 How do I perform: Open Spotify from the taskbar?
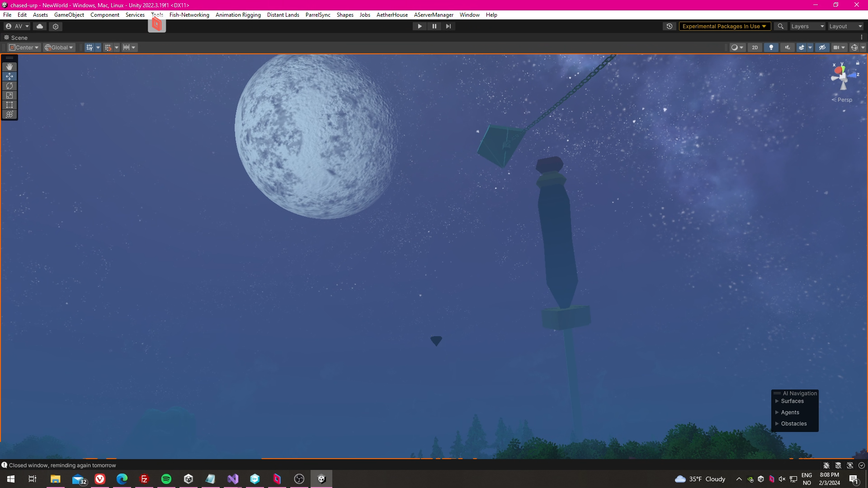[x=166, y=479]
